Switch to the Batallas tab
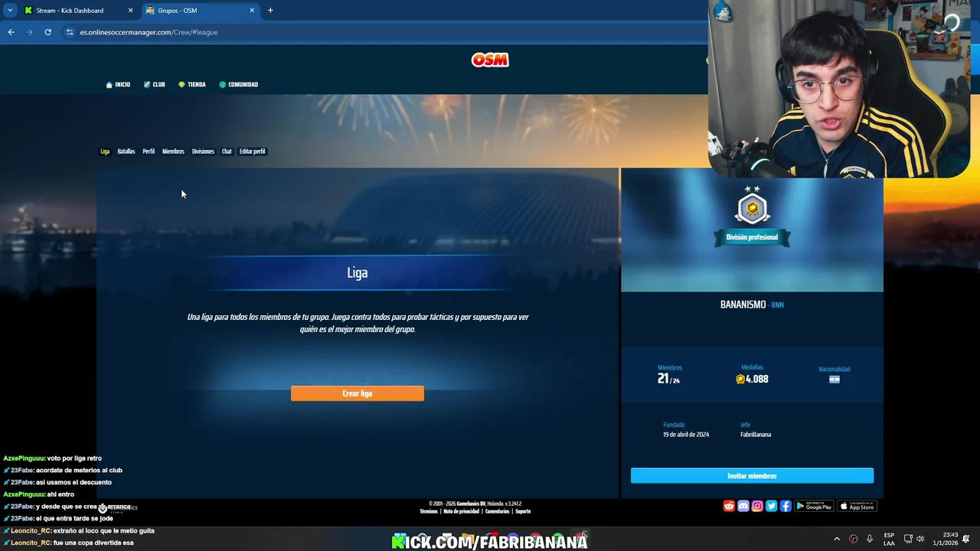Image resolution: width=980 pixels, height=551 pixels. click(x=126, y=152)
